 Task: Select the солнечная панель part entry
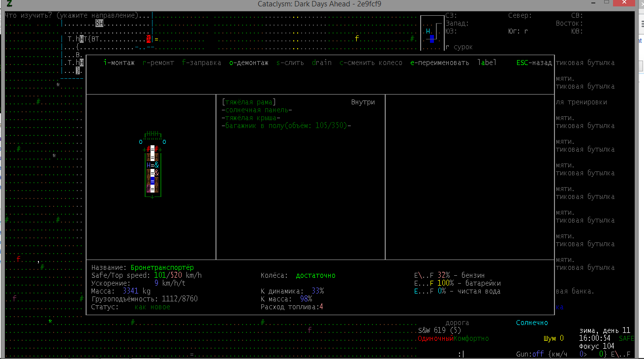(x=257, y=110)
